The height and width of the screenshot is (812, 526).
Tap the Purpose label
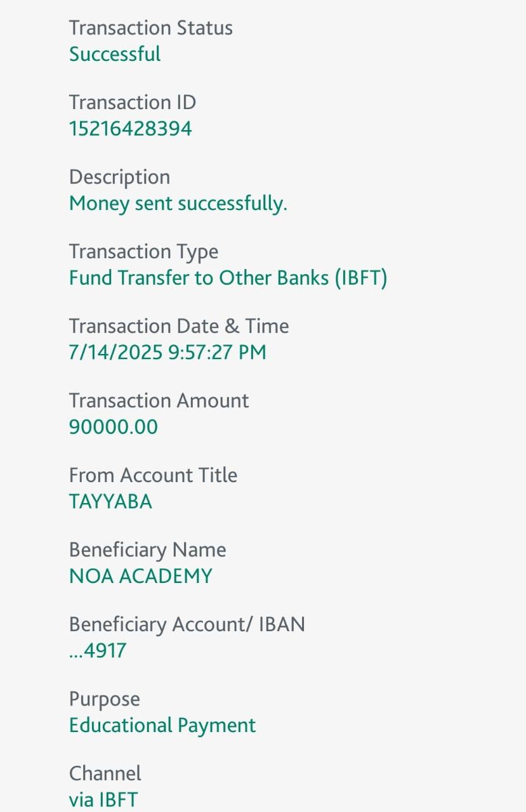click(104, 699)
